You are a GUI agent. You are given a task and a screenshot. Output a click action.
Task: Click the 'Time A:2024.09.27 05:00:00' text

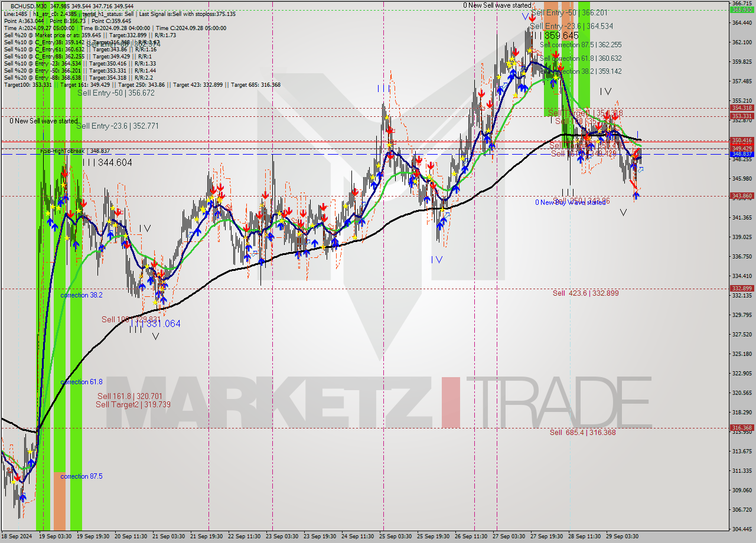click(40, 28)
